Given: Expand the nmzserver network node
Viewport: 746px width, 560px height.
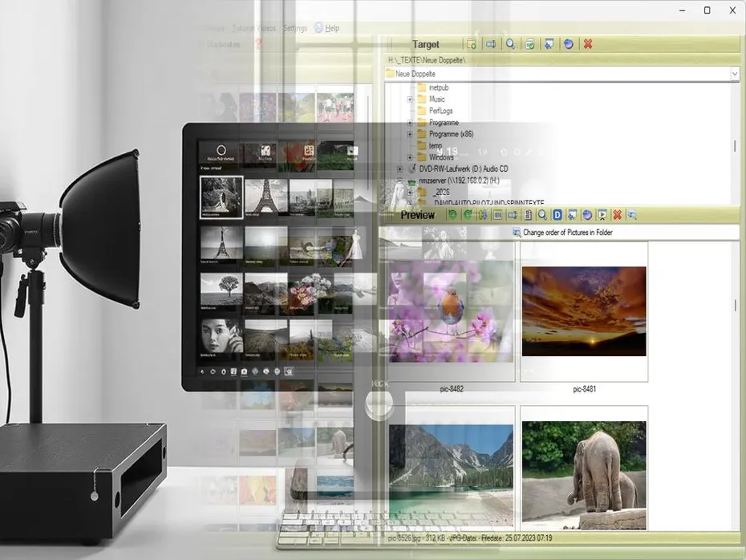Looking at the screenshot, I should click(399, 181).
